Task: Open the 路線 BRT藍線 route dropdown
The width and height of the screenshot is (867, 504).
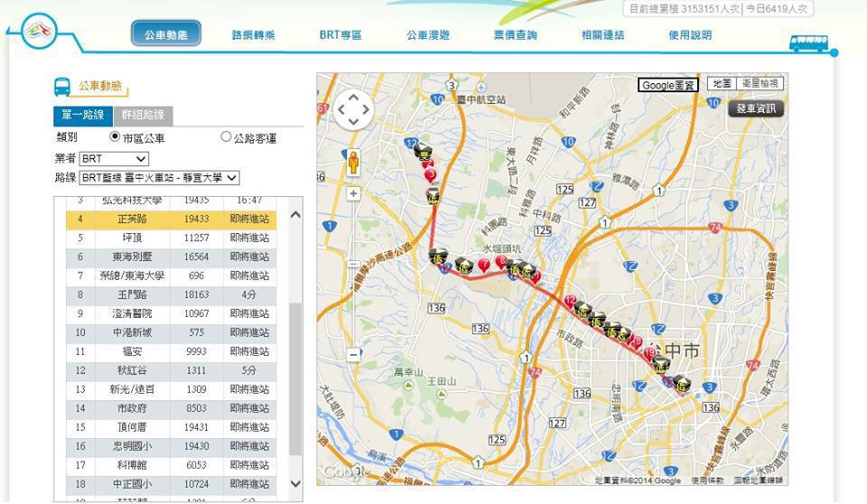Action: click(x=159, y=178)
